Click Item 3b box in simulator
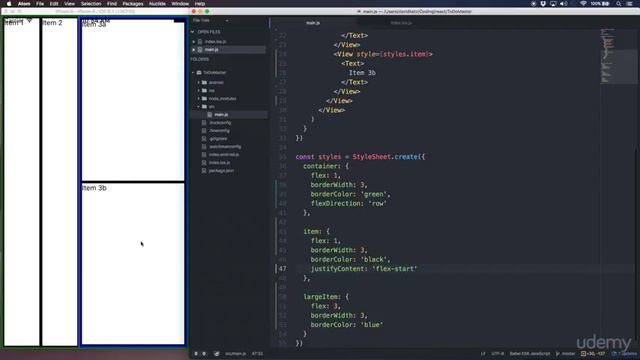Image resolution: width=640 pixels, height=360 pixels. coord(133,264)
